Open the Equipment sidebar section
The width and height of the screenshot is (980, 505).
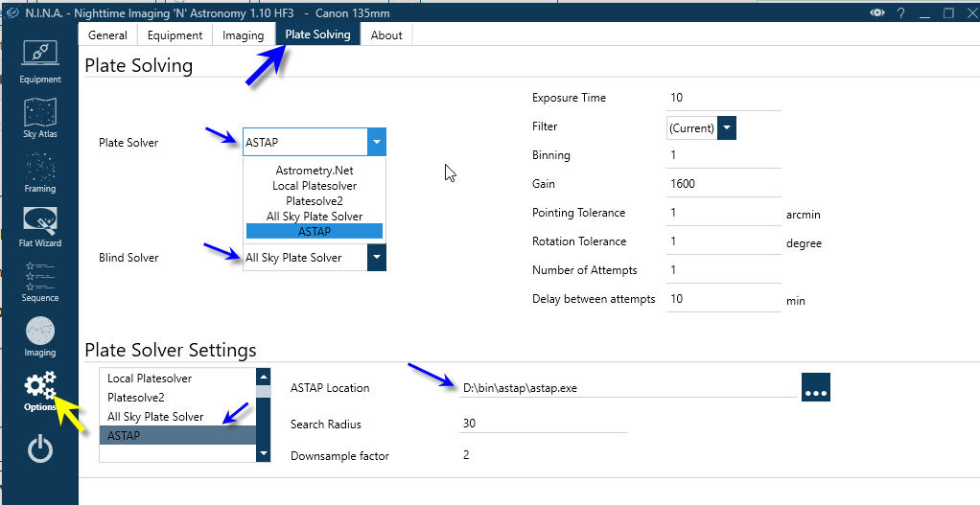click(x=39, y=60)
